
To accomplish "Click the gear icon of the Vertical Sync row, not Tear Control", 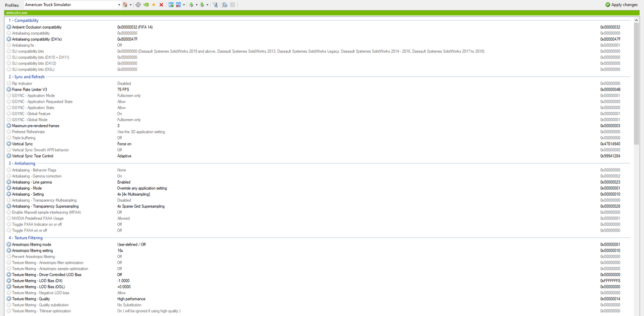I will (x=9, y=144).
